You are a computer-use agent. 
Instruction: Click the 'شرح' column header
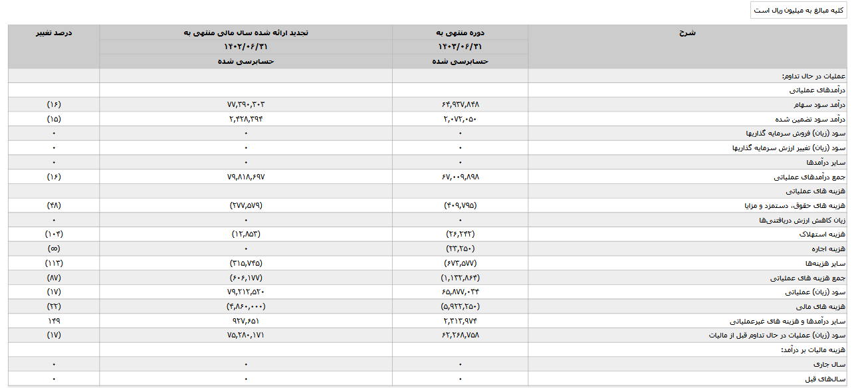click(x=688, y=33)
